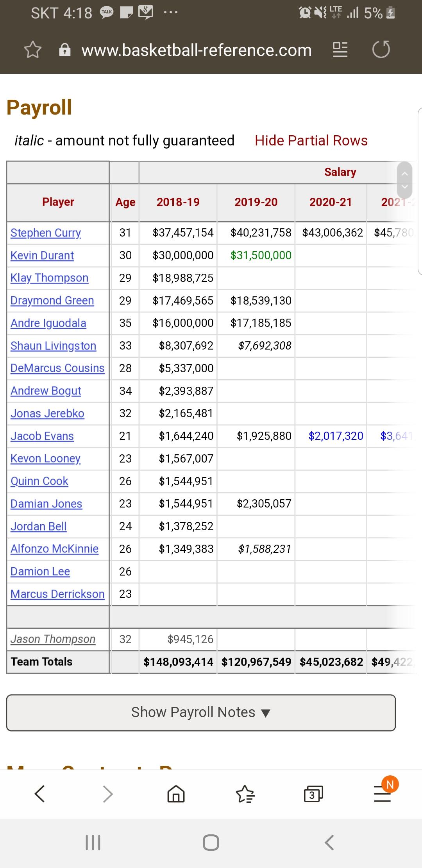
Task: Open Kevin Durant player link
Action: click(x=42, y=255)
